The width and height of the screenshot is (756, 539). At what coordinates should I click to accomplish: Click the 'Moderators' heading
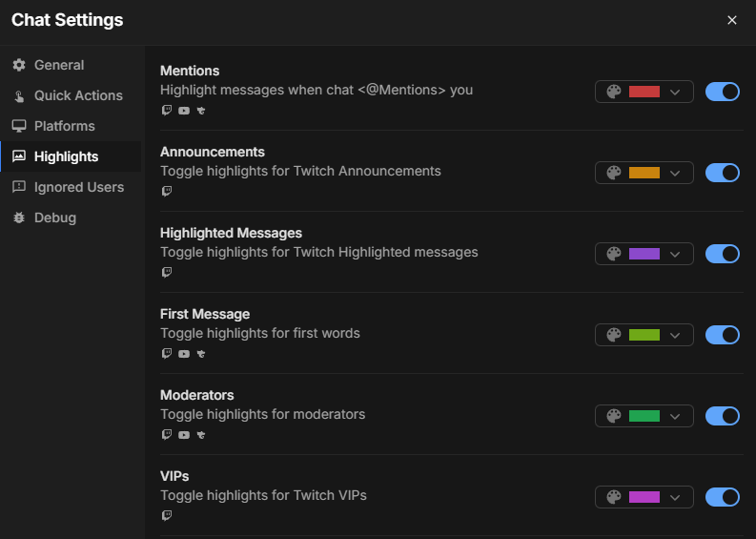coord(196,395)
